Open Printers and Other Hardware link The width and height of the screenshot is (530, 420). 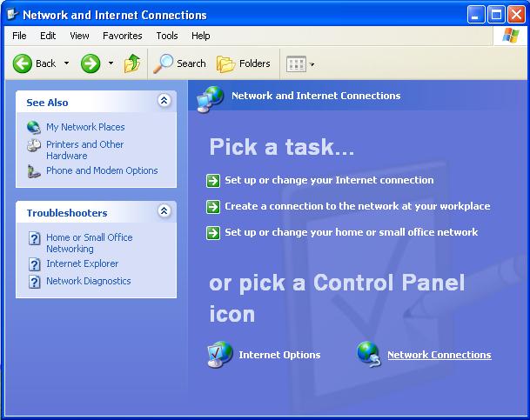[x=84, y=150]
